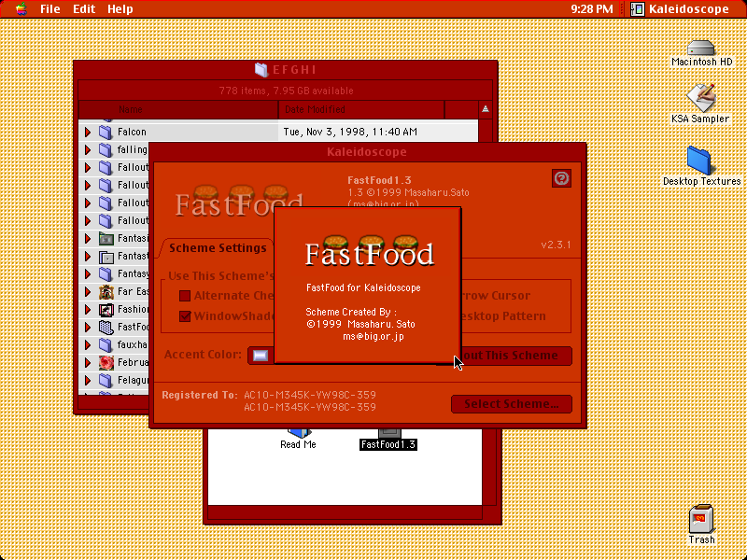This screenshot has height=560, width=747.
Task: Click the 9:28 PM menu bar clock
Action: 592,8
